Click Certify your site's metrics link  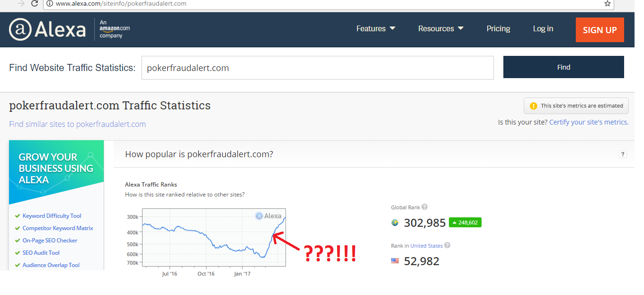click(589, 122)
